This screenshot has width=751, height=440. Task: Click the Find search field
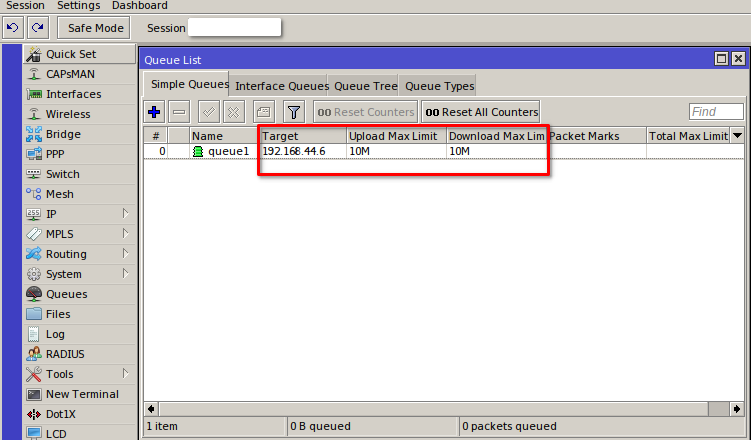pos(716,112)
